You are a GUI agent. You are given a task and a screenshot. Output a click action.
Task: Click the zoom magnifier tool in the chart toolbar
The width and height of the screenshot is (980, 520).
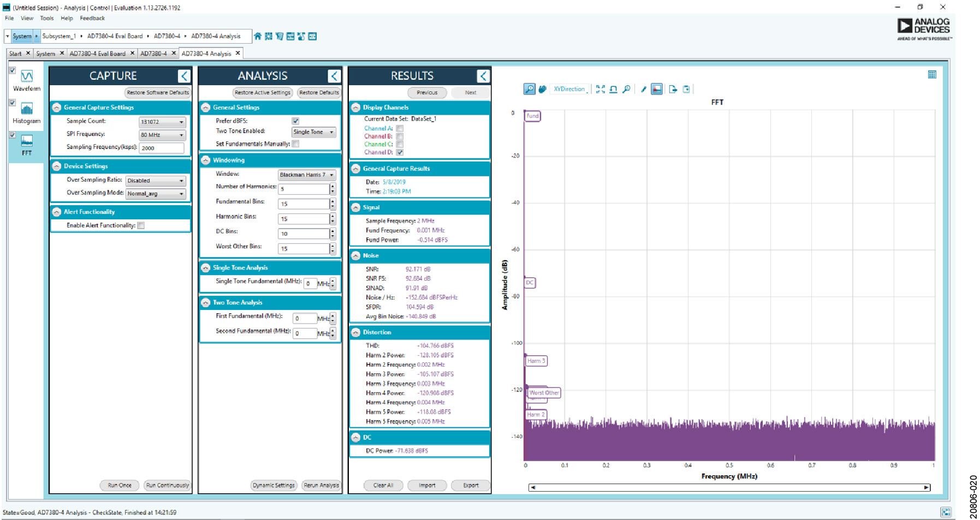coord(529,89)
